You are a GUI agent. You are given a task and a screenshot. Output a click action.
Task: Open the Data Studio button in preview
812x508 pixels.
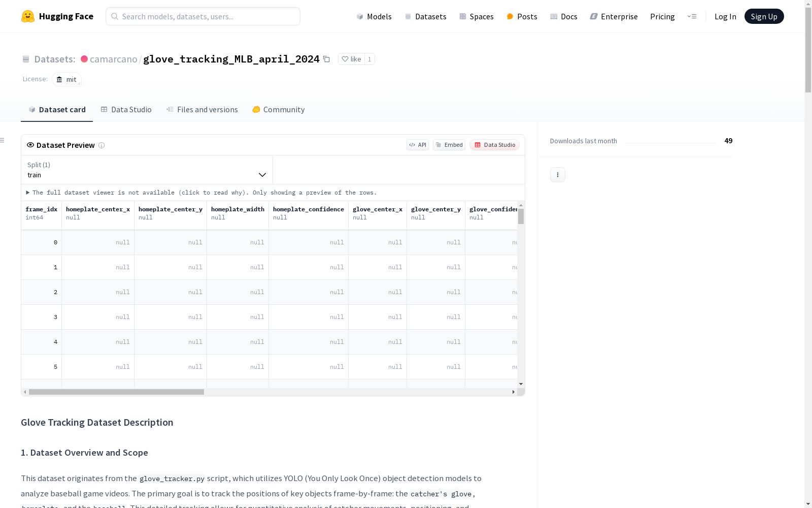pos(494,145)
